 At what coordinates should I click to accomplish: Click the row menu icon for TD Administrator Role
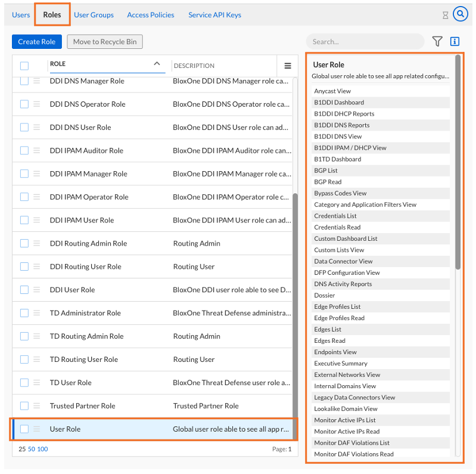pyautogui.click(x=37, y=313)
